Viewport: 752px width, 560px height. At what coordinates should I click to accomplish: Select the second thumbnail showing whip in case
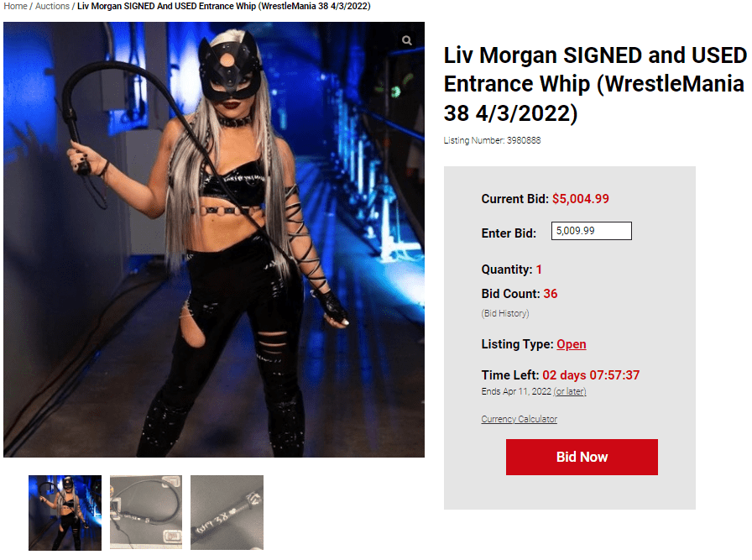146,512
